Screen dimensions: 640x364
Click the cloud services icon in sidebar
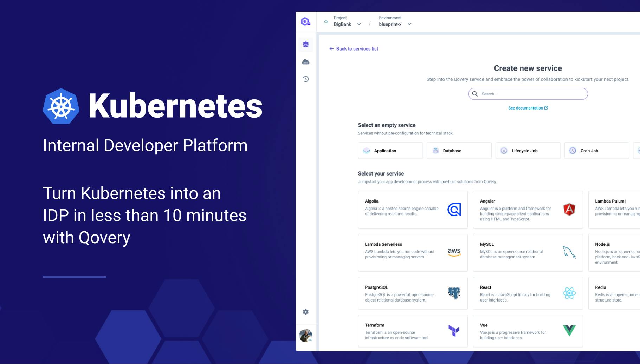pyautogui.click(x=305, y=61)
